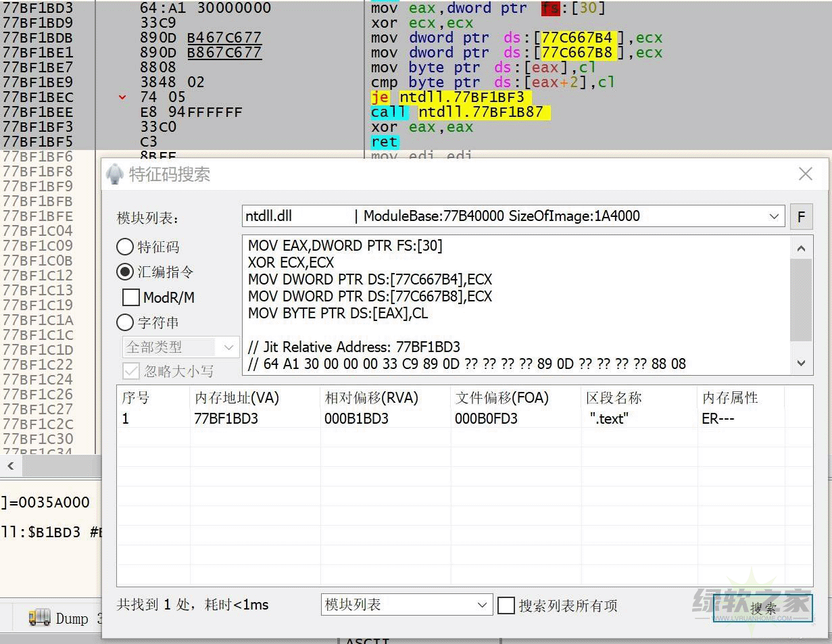Open the 全部类型 type dropdown
832x644 pixels.
click(228, 347)
